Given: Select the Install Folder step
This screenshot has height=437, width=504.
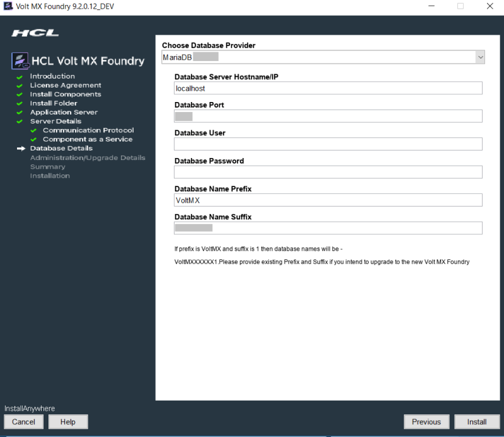Looking at the screenshot, I should click(54, 103).
